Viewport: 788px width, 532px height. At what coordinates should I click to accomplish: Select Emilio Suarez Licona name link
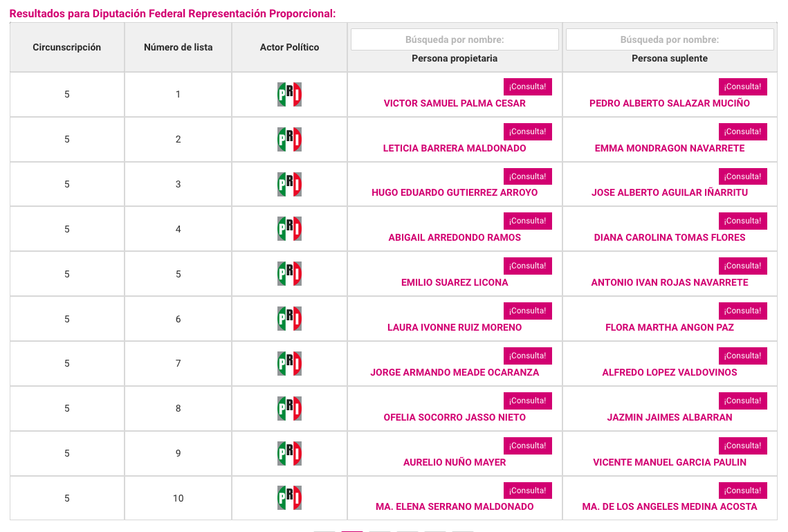pos(455,282)
